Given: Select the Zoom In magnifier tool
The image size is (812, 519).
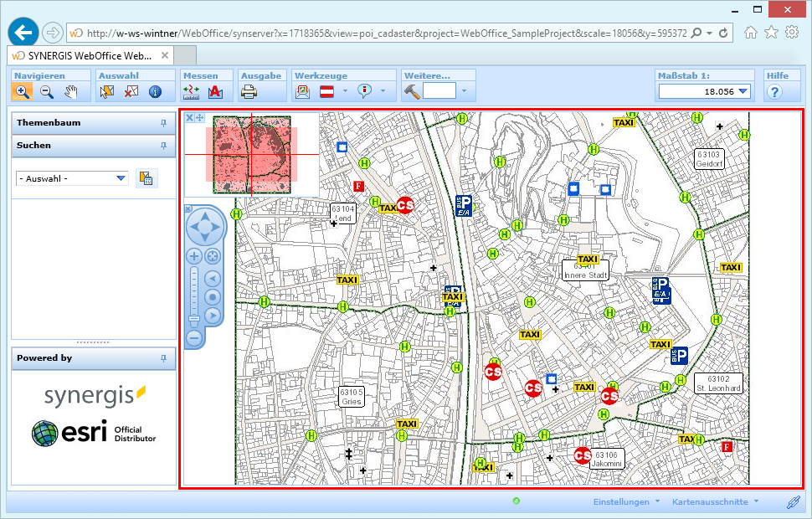Looking at the screenshot, I should coord(23,91).
